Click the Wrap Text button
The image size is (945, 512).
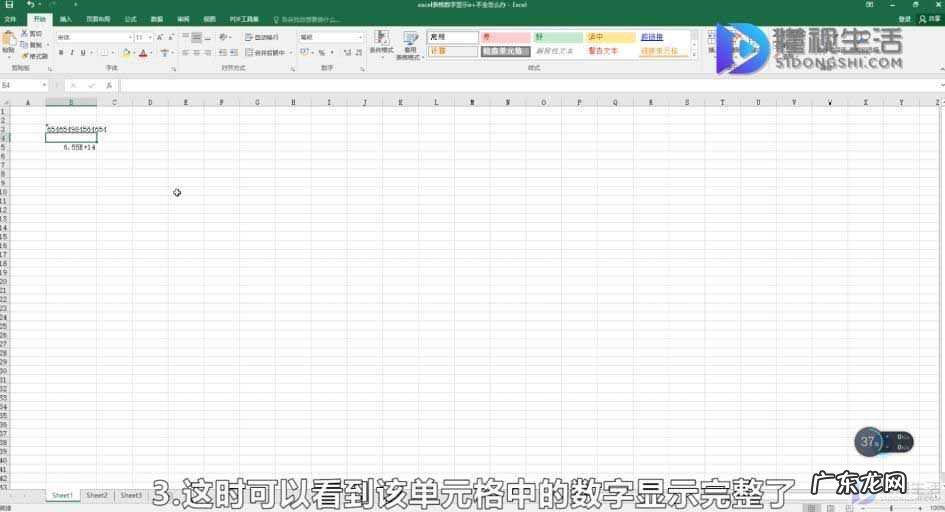262,37
